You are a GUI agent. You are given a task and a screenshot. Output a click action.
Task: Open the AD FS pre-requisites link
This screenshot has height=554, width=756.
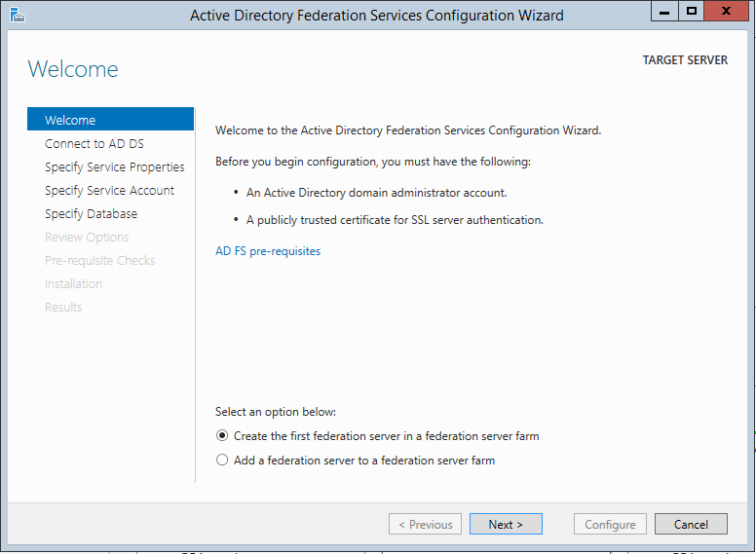[x=268, y=251]
